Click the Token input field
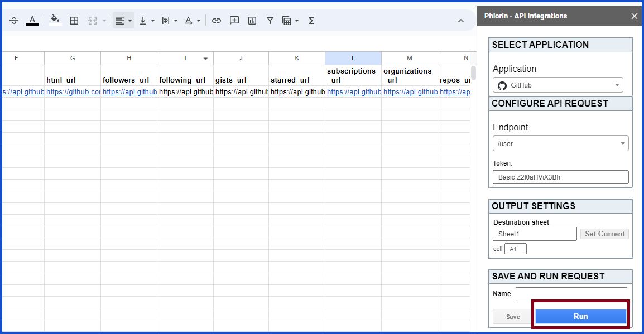Image resolution: width=644 pixels, height=334 pixels. [561, 177]
